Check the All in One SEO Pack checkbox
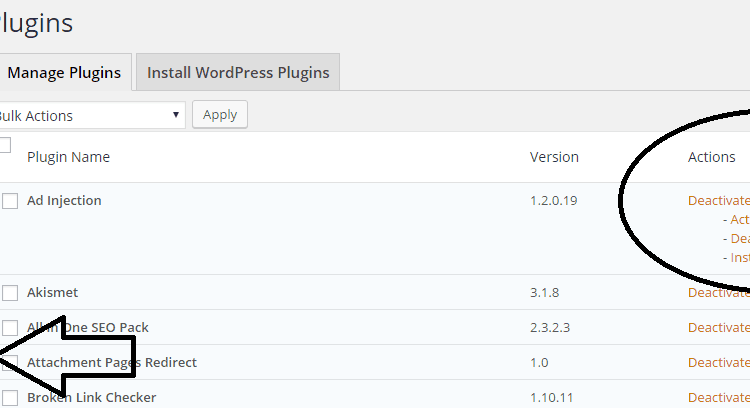 10,328
